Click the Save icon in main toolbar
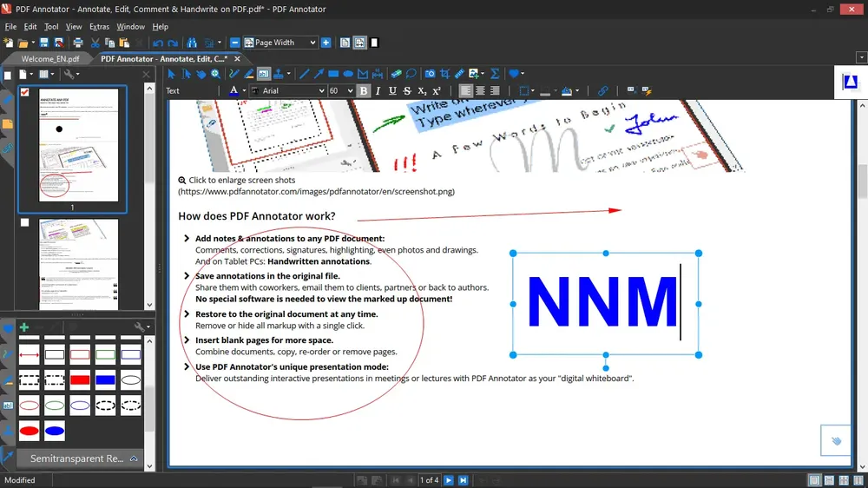The height and width of the screenshot is (488, 868). tap(43, 43)
